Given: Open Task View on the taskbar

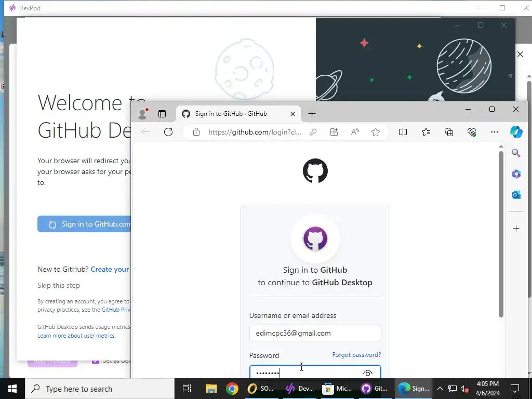Looking at the screenshot, I should pyautogui.click(x=187, y=389).
